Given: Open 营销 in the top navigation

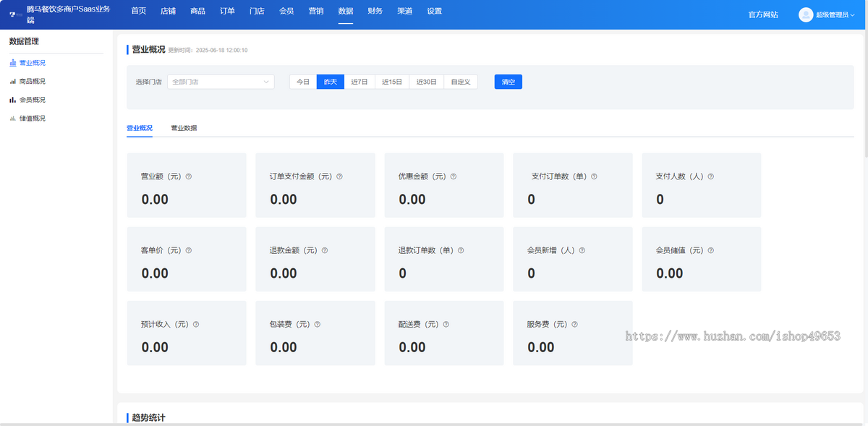Looking at the screenshot, I should point(316,12).
